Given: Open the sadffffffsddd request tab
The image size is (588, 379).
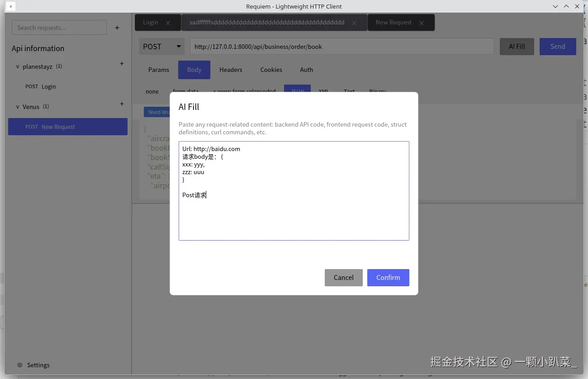Looking at the screenshot, I should pyautogui.click(x=267, y=23).
